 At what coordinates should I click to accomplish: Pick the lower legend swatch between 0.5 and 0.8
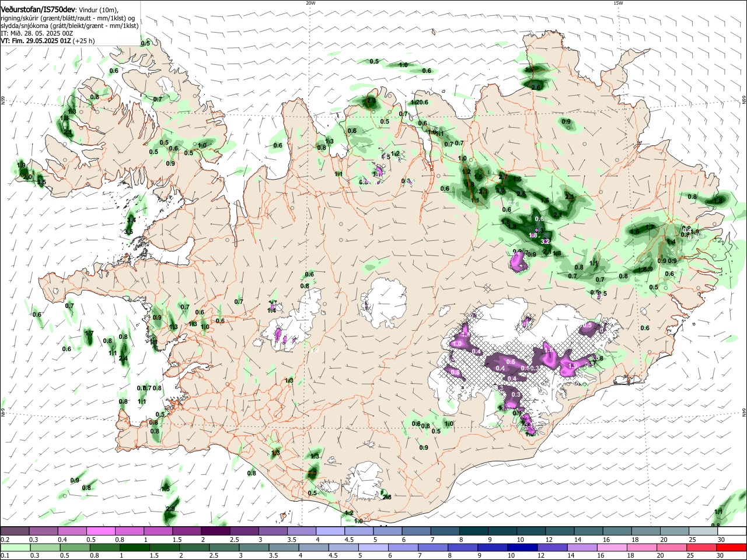click(74, 547)
